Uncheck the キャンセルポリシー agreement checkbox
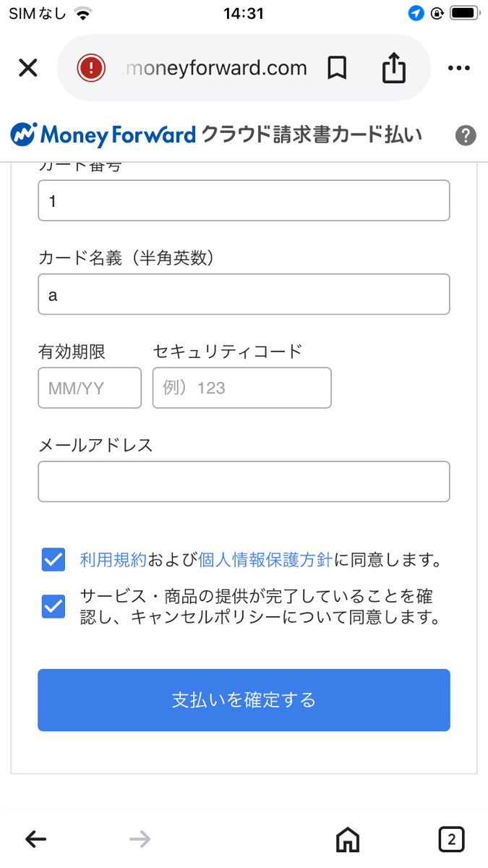 click(x=53, y=607)
